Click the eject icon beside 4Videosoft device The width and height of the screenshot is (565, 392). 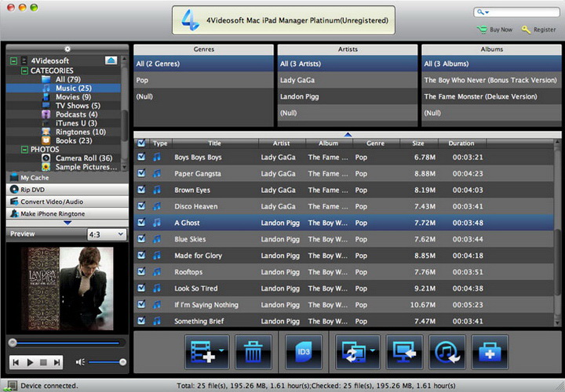click(x=111, y=60)
